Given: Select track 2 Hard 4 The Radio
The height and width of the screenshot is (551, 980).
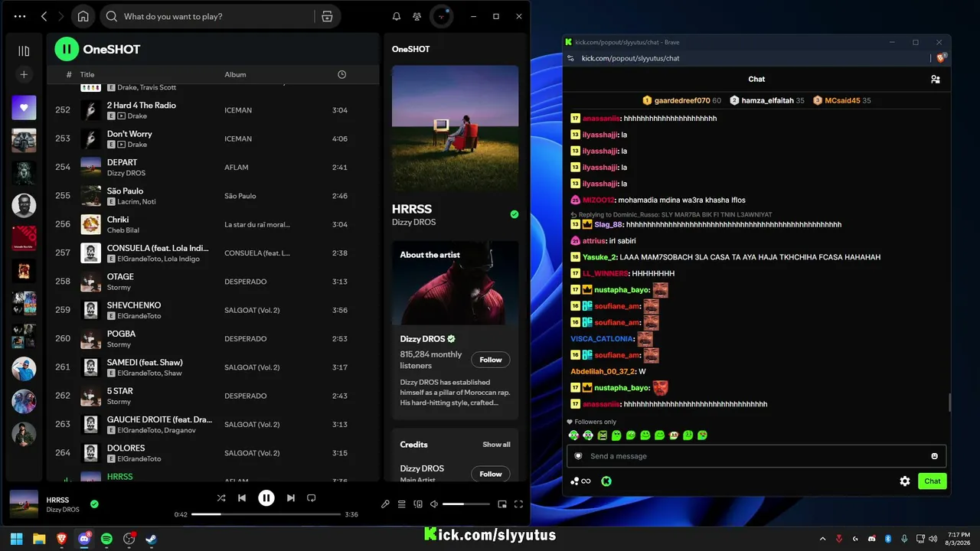Looking at the screenshot, I should (213, 110).
